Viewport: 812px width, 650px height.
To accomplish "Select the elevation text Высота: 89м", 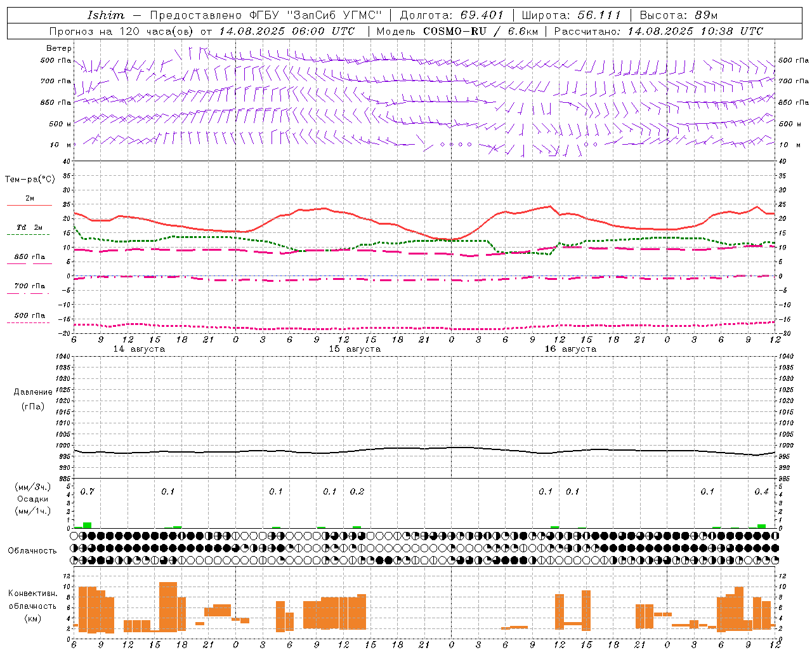I will pos(679,15).
